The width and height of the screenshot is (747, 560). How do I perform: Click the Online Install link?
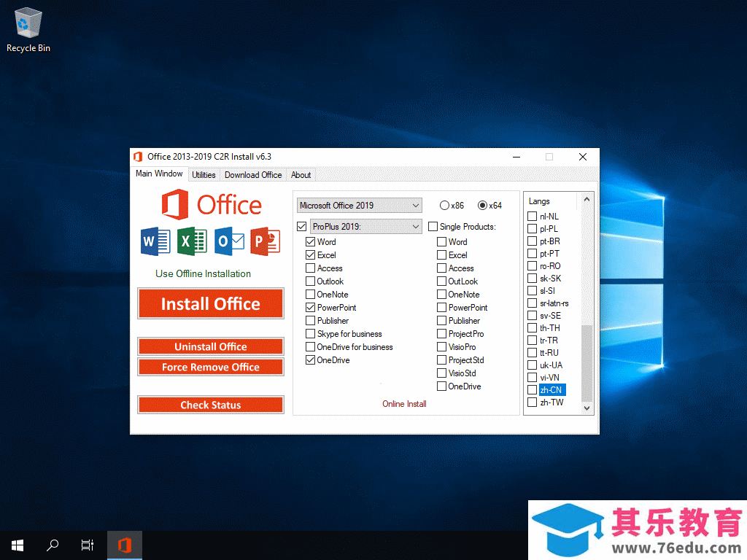(x=404, y=404)
